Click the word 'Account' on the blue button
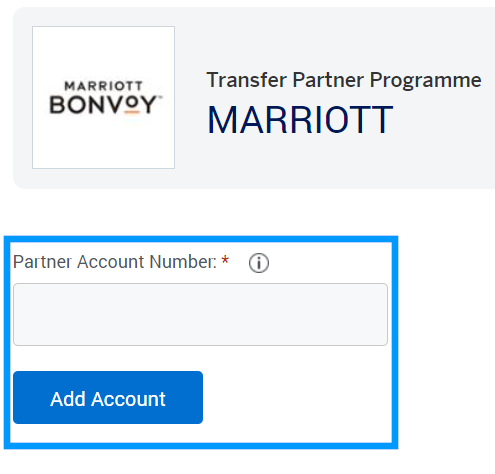This screenshot has width=495, height=474. pyautogui.click(x=128, y=399)
